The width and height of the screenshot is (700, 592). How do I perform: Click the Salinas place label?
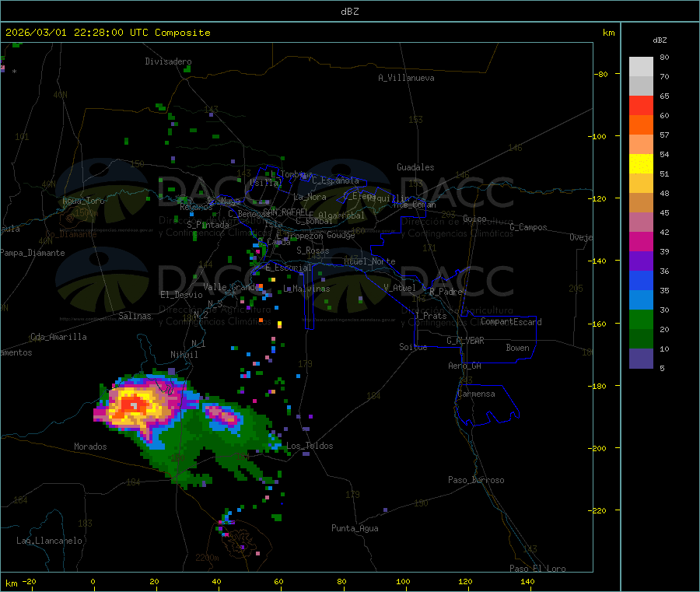pyautogui.click(x=135, y=316)
